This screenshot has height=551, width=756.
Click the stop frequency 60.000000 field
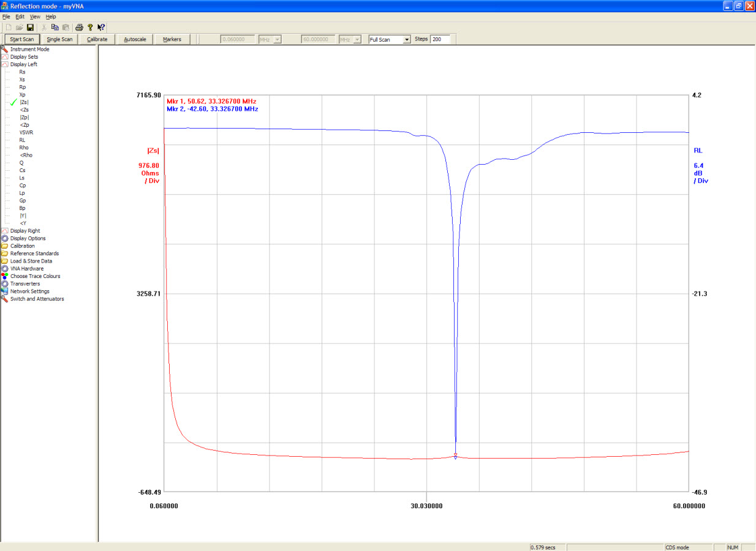[319, 39]
